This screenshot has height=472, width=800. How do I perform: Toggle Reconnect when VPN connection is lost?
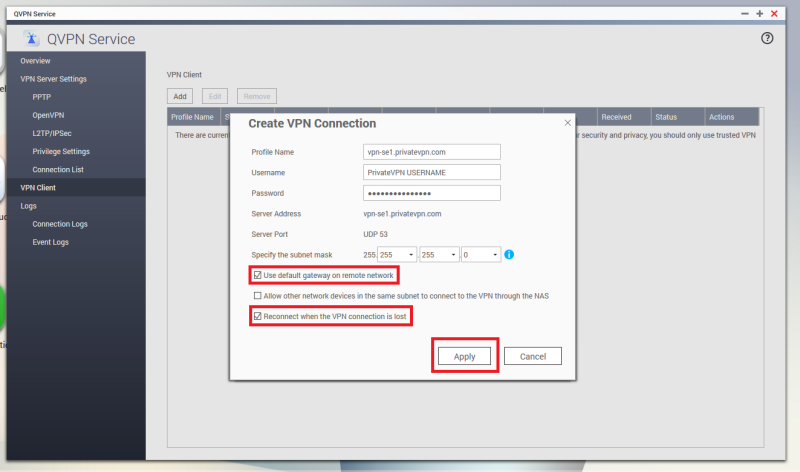(258, 316)
